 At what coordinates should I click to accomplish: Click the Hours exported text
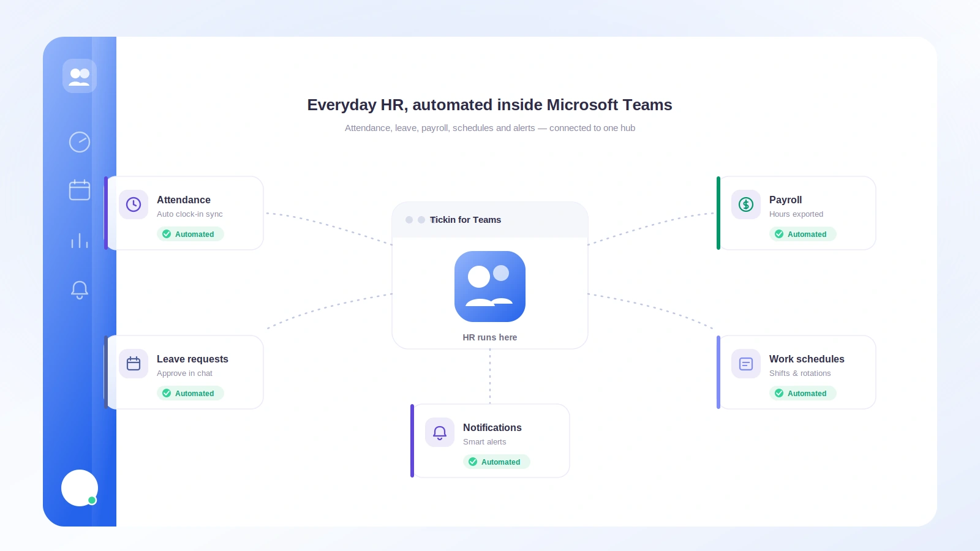[x=796, y=214]
